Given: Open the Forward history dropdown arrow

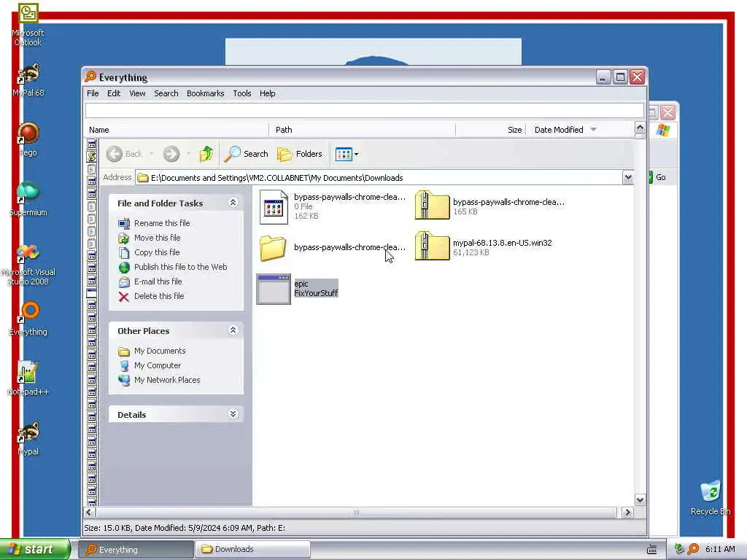Looking at the screenshot, I should coord(189,154).
